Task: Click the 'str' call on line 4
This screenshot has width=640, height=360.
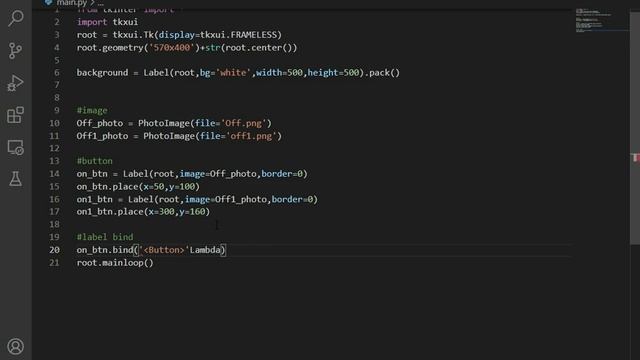Action: [212, 48]
